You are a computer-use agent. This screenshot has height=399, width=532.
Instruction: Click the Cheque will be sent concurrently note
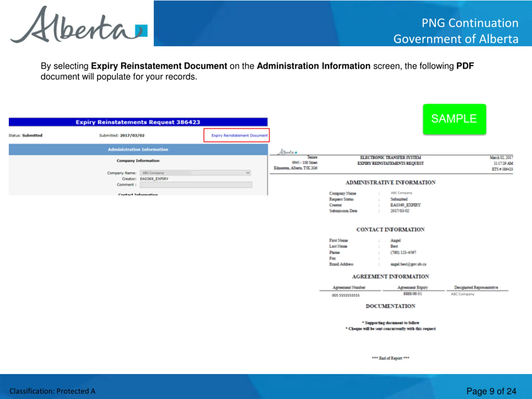pyautogui.click(x=390, y=329)
